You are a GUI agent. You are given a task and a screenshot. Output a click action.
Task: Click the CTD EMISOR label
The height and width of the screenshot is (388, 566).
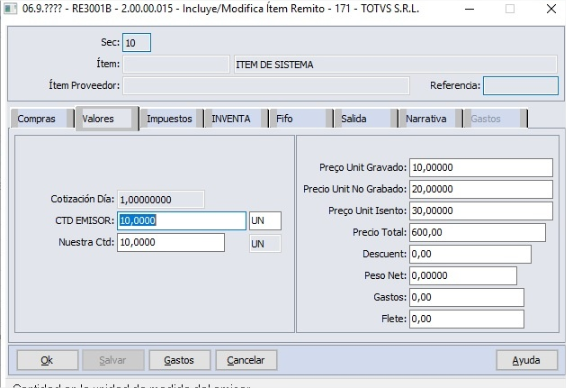coord(85,221)
